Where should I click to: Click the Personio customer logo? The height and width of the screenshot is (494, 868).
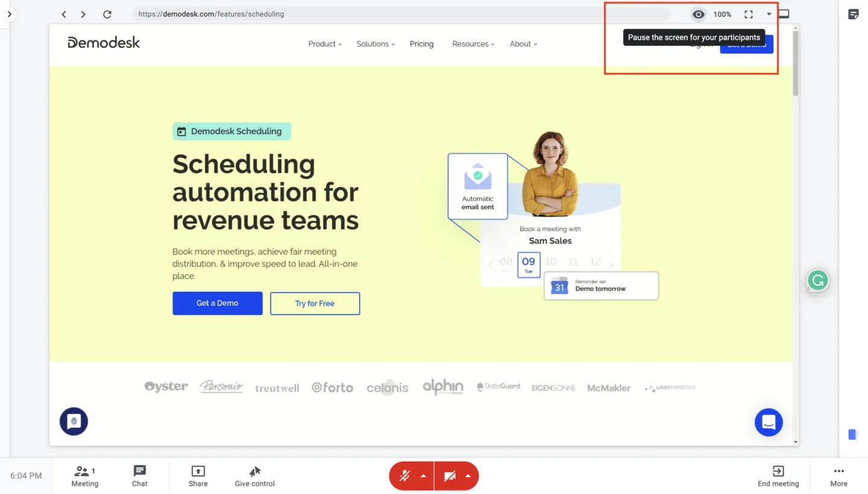click(x=221, y=387)
